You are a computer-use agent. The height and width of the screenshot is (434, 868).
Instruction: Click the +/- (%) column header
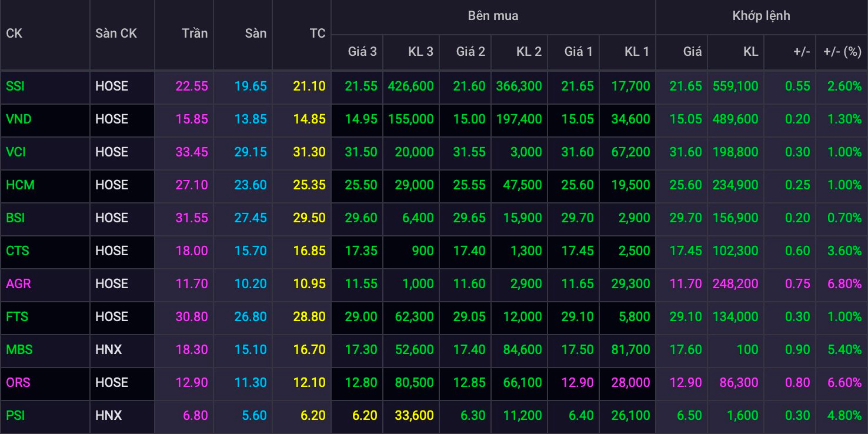(842, 52)
